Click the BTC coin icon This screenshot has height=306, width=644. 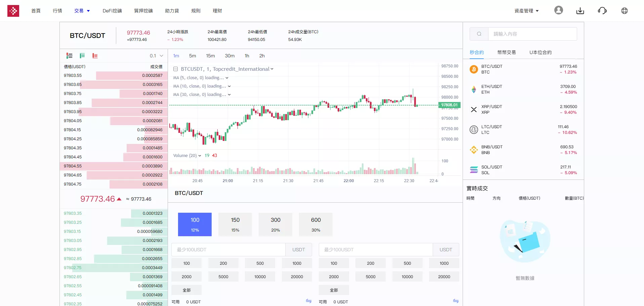pos(474,69)
